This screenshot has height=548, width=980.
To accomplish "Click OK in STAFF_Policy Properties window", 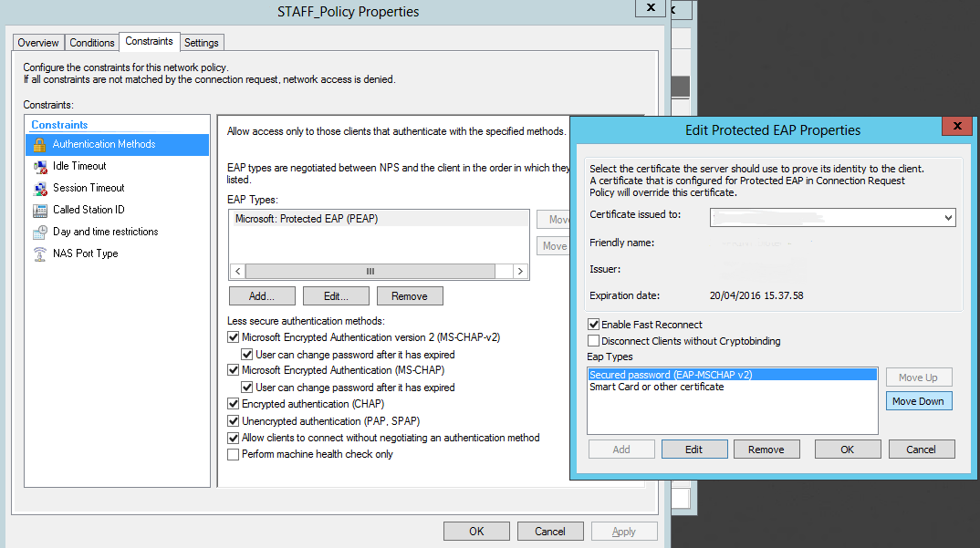I will pyautogui.click(x=477, y=531).
